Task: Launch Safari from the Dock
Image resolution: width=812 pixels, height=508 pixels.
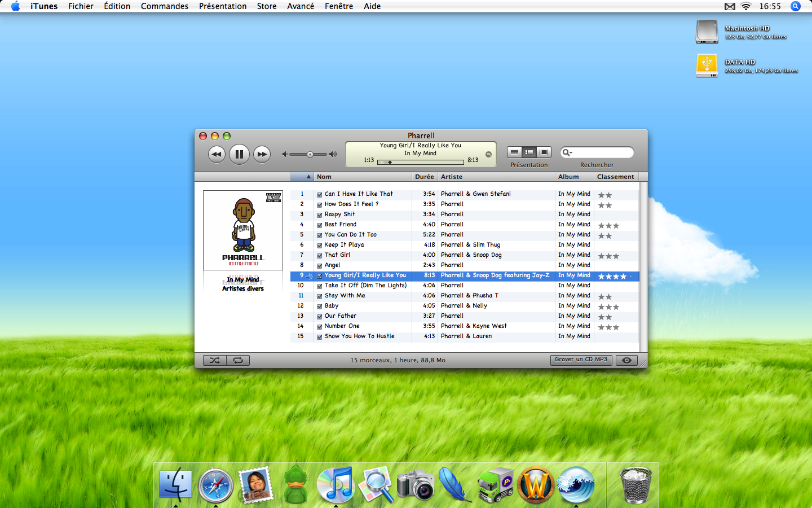Action: click(215, 485)
